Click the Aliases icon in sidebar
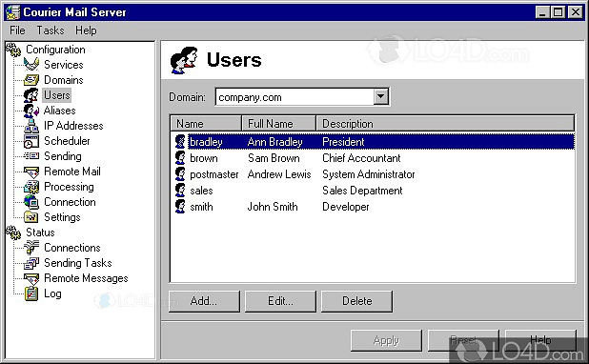 pos(31,111)
